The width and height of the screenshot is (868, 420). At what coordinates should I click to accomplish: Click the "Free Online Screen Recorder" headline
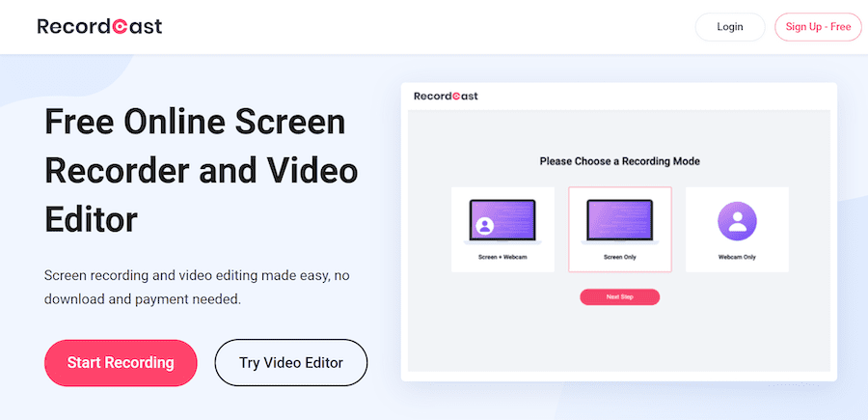[201, 171]
